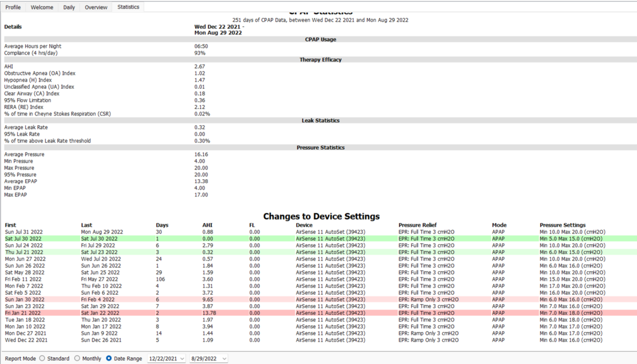Click the Max EPAP value 17.00
Image resolution: width=637 pixels, height=364 pixels.
(201, 195)
